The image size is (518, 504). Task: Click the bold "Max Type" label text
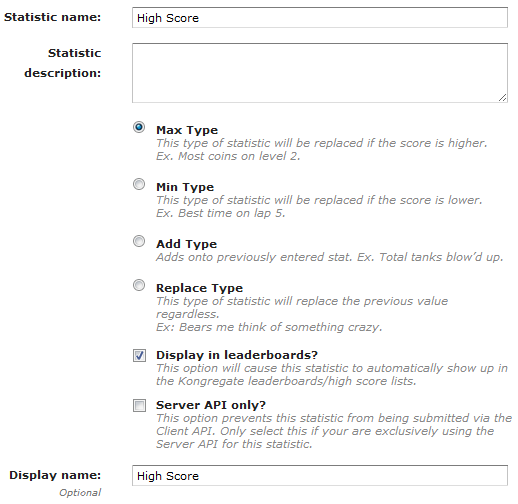pos(187,130)
